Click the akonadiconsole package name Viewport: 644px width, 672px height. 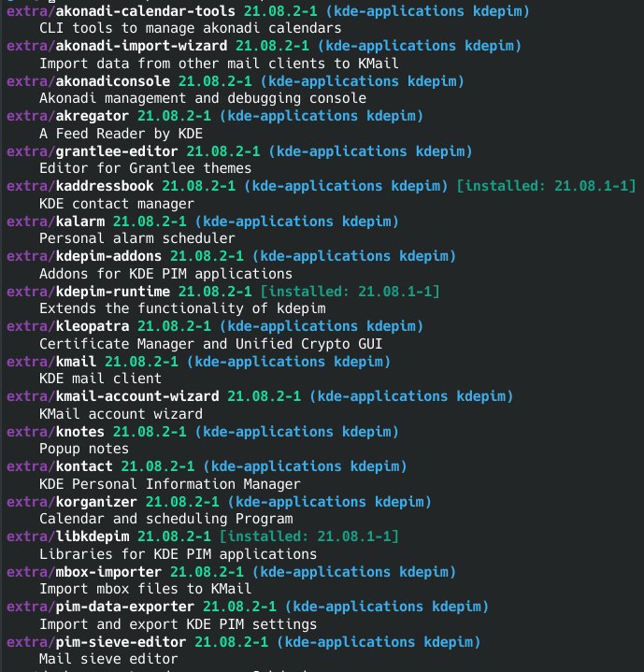pyautogui.click(x=113, y=81)
